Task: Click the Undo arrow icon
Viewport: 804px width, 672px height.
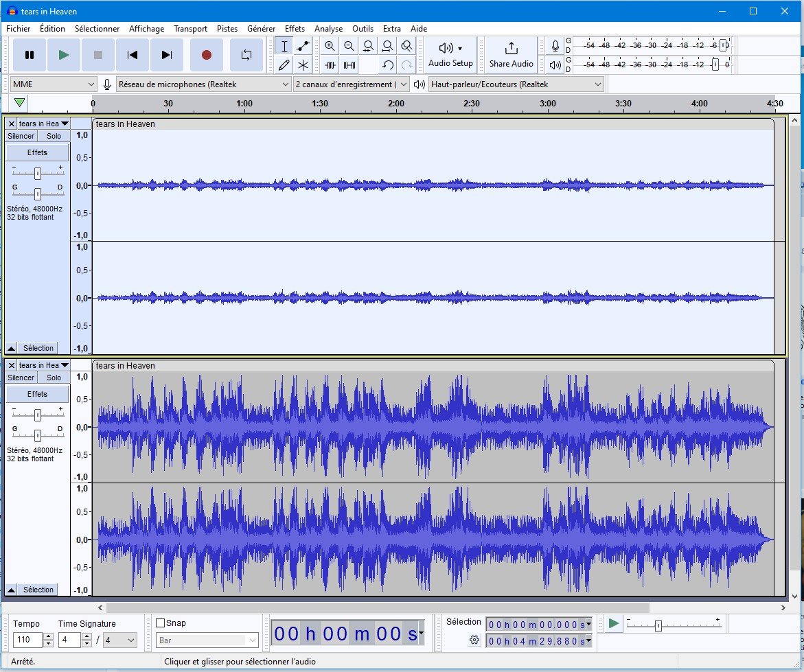Action: pos(388,65)
